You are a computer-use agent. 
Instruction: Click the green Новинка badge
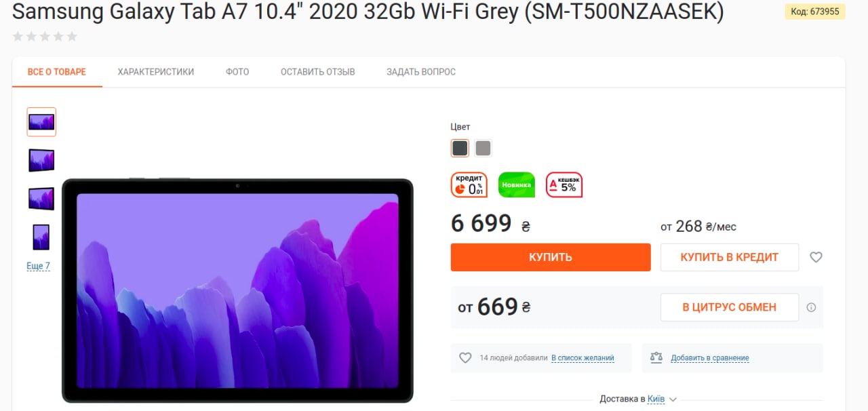(x=517, y=184)
